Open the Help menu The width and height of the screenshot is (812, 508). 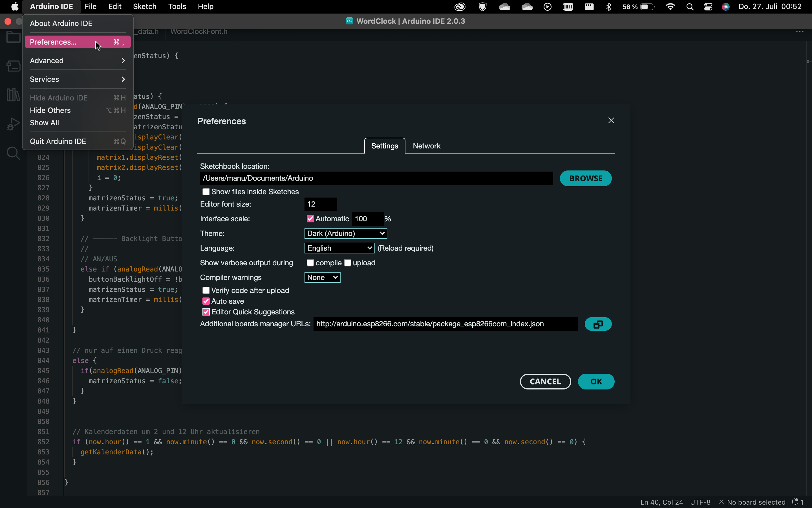point(205,7)
